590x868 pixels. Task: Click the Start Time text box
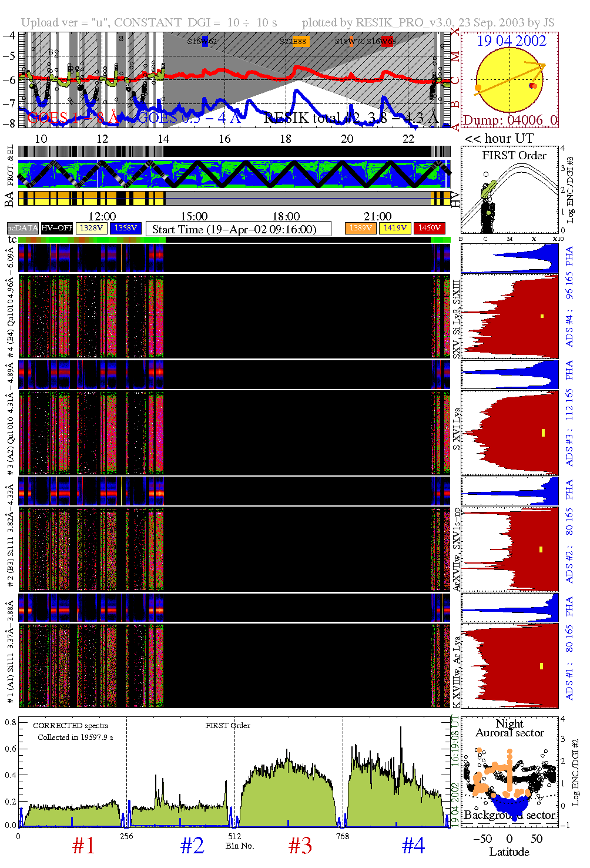(x=238, y=229)
